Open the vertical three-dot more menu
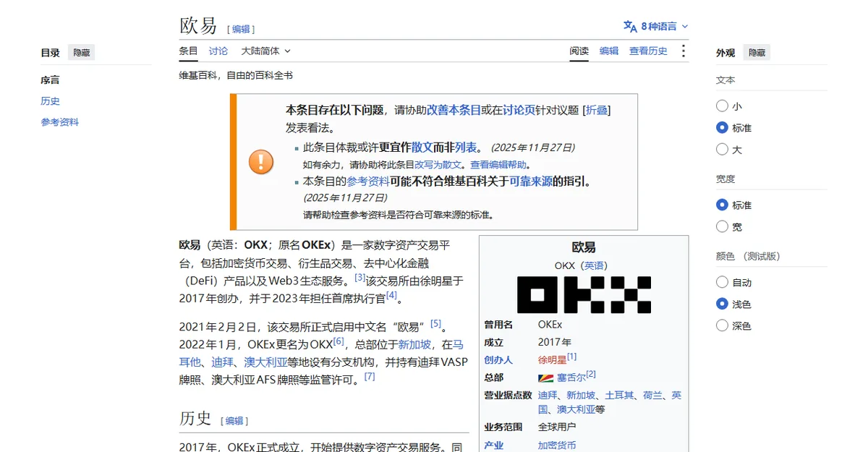 pos(684,51)
